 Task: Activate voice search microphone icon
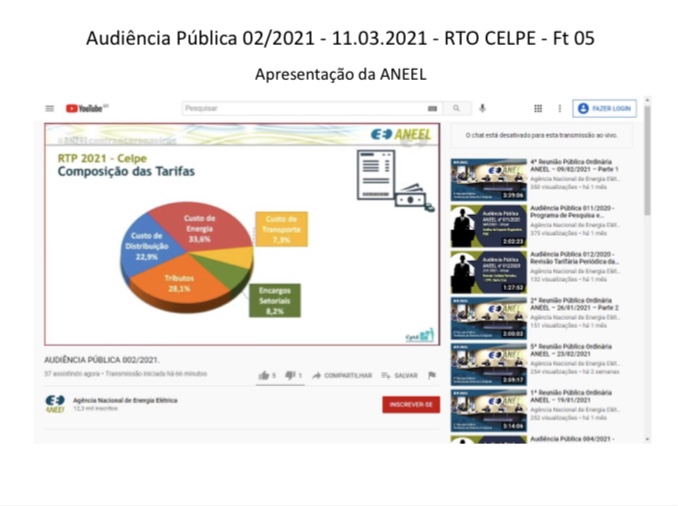[482, 108]
